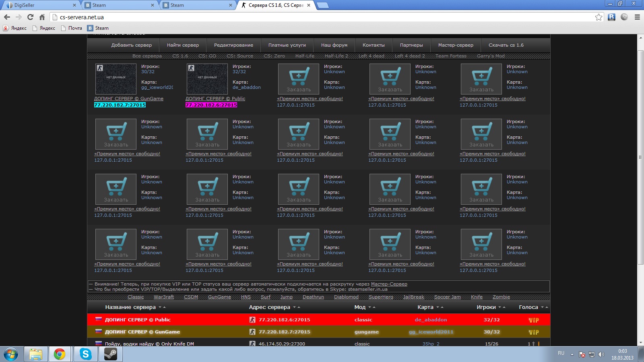Click the URL address bar
644x362 pixels.
(x=322, y=17)
